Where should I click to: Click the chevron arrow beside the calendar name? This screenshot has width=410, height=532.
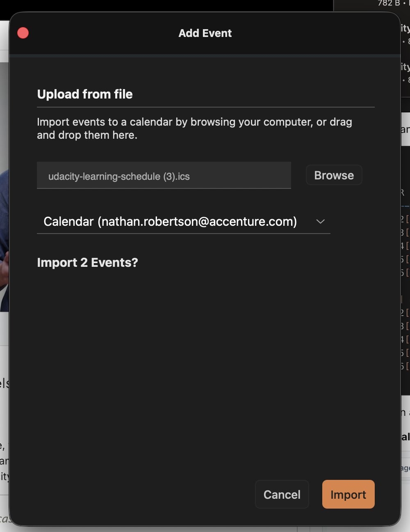click(x=321, y=222)
